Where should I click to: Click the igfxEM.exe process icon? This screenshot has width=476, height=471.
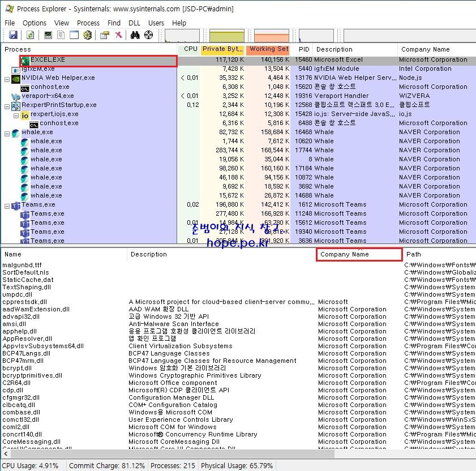coord(16,70)
